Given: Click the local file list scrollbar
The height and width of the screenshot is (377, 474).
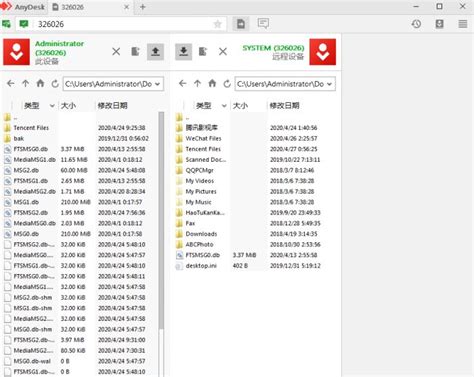Looking at the screenshot, I should [x=161, y=220].
